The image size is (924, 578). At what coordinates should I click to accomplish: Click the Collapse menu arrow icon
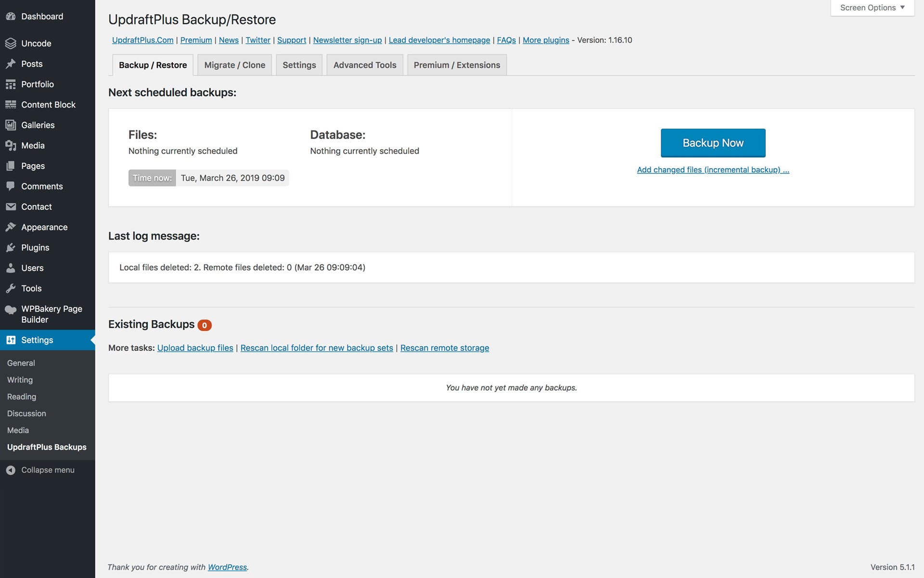pos(11,470)
